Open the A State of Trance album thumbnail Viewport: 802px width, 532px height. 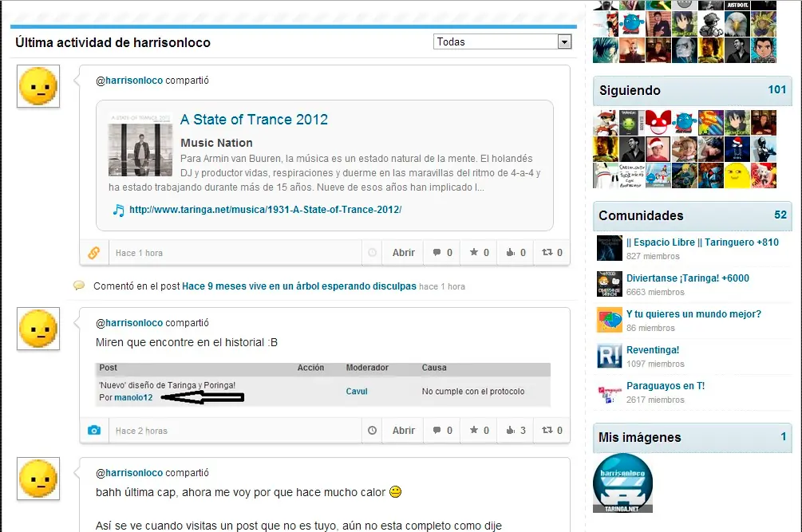pos(140,146)
